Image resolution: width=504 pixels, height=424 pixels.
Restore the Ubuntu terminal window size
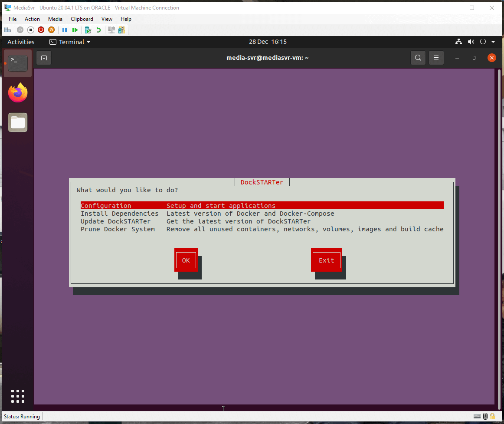point(474,58)
